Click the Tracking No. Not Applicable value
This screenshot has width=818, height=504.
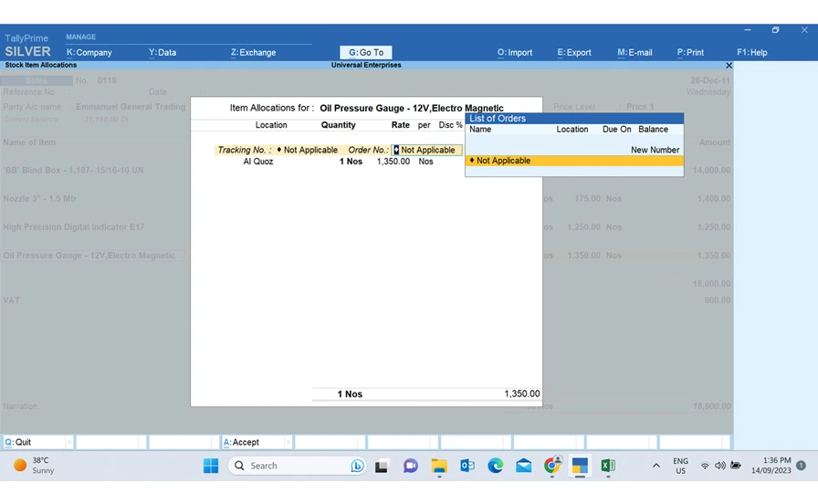(308, 150)
